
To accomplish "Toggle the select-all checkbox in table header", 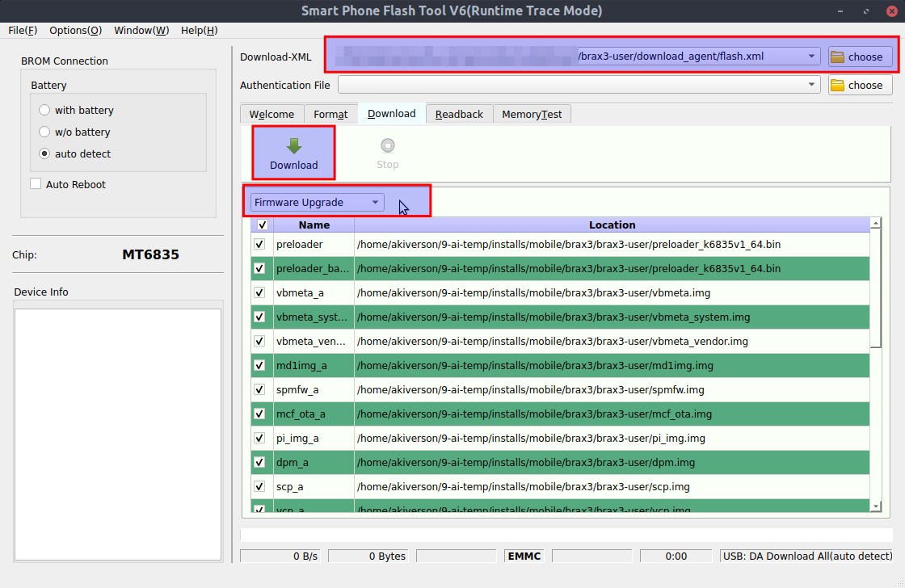I will coord(262,225).
